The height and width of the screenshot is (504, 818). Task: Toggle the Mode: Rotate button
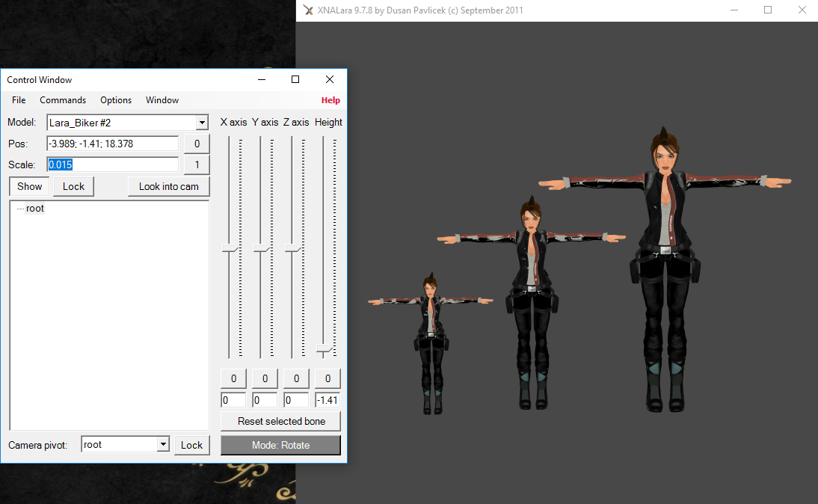coord(280,445)
